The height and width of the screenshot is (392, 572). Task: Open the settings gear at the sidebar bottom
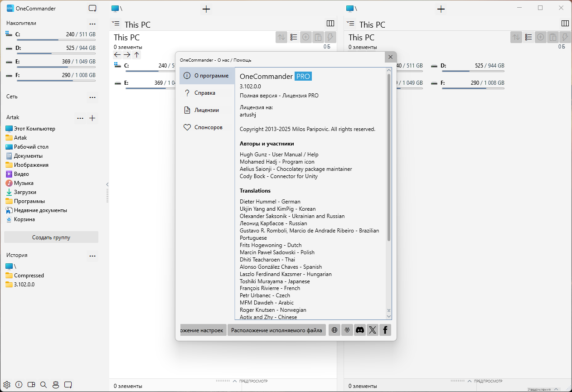point(7,384)
